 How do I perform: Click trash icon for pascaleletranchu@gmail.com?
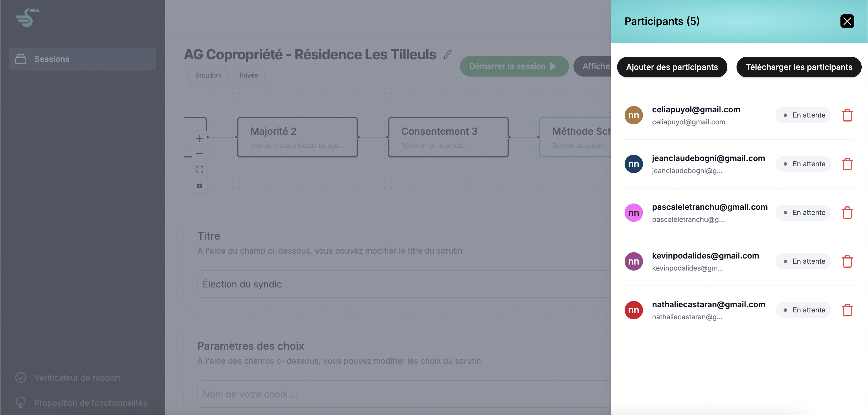(847, 213)
